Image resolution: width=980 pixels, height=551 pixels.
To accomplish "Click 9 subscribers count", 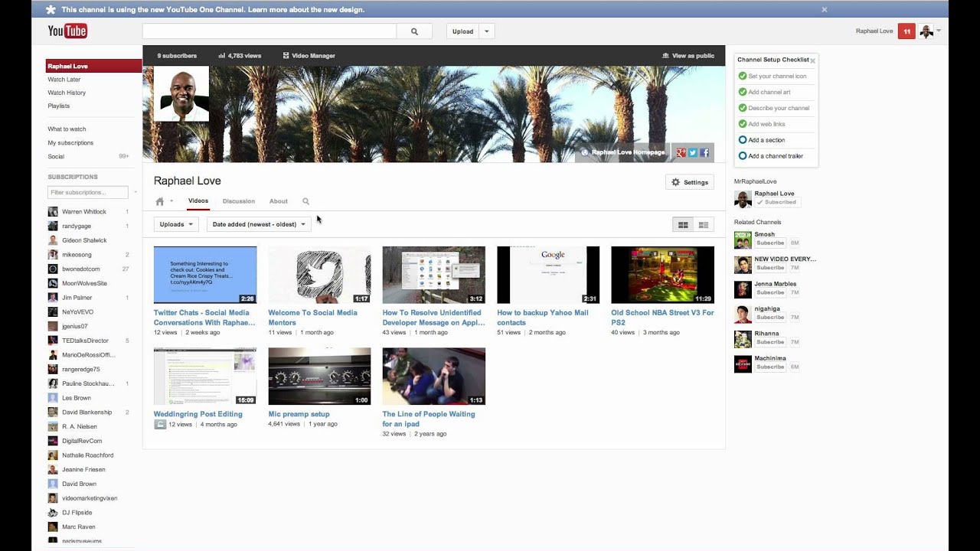I will 177,56.
